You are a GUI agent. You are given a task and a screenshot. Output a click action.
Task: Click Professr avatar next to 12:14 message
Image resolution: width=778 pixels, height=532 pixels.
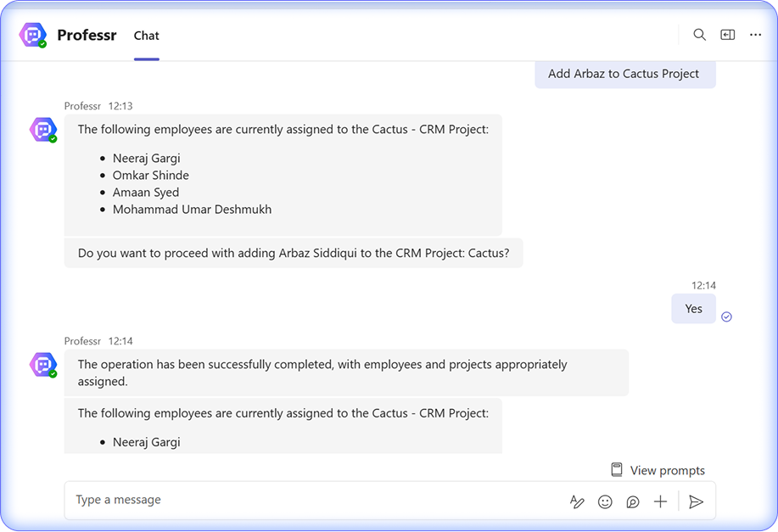42,365
